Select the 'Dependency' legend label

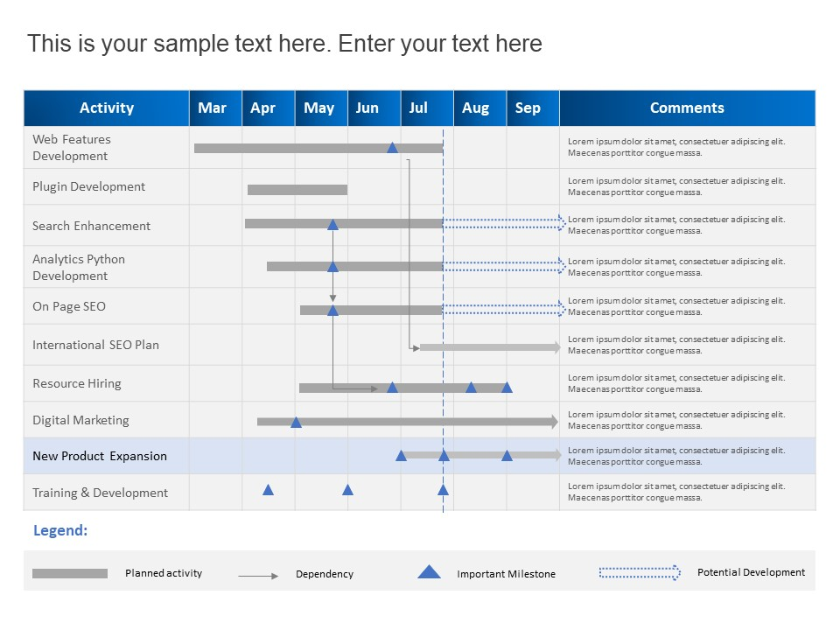[325, 574]
